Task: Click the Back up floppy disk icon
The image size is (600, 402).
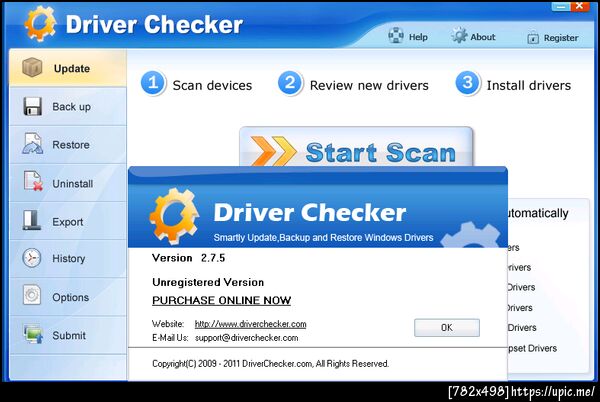Action: coord(33,106)
